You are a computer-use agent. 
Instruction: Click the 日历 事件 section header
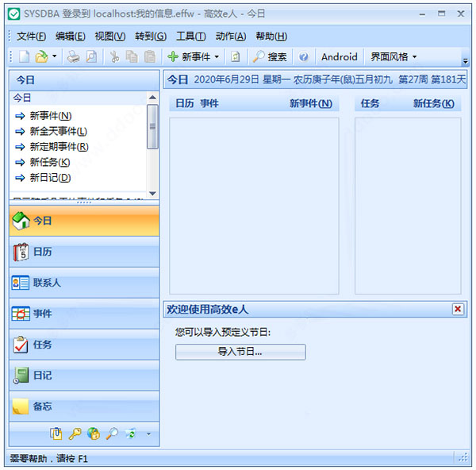point(197,103)
